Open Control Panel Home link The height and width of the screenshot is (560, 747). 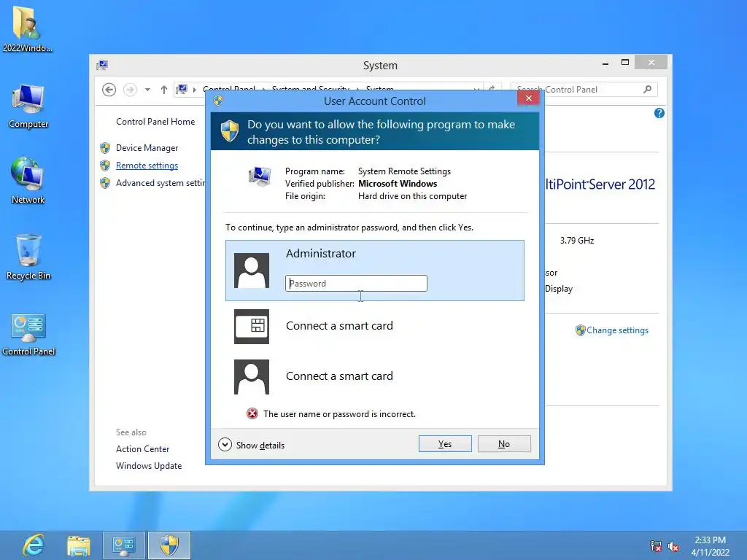click(x=155, y=122)
